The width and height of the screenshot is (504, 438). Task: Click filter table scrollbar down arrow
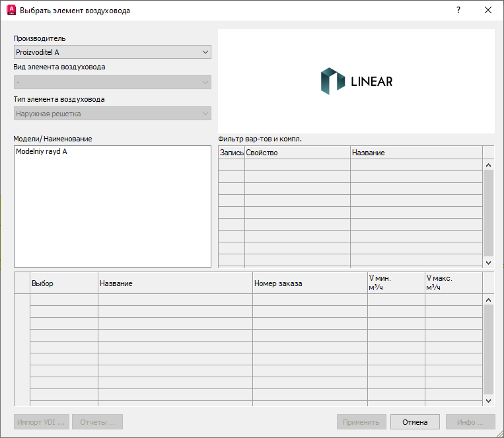pos(489,263)
